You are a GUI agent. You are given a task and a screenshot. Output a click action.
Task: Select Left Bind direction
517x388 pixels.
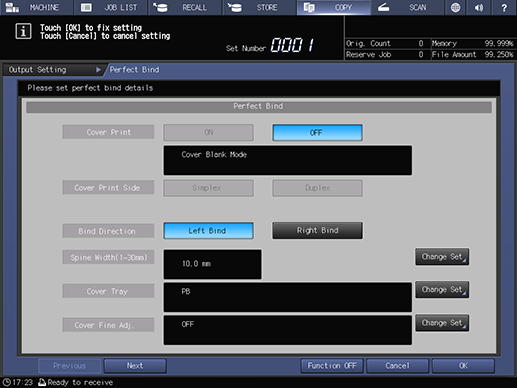pos(208,231)
